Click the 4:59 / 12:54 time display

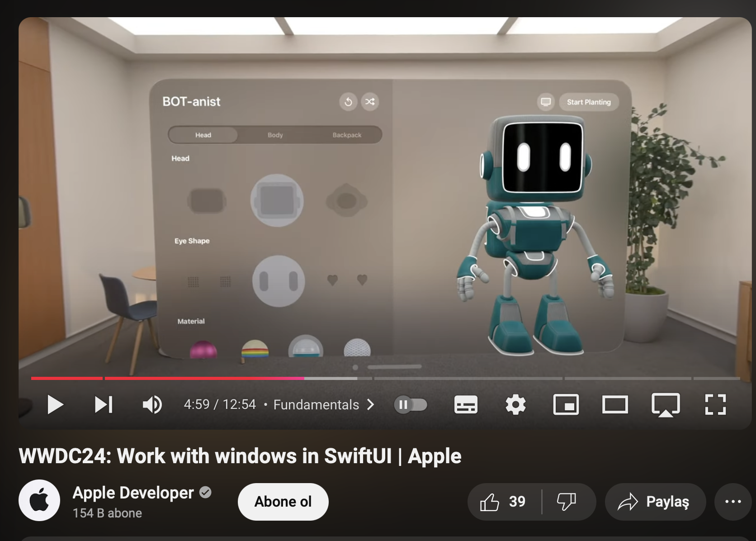pos(220,404)
